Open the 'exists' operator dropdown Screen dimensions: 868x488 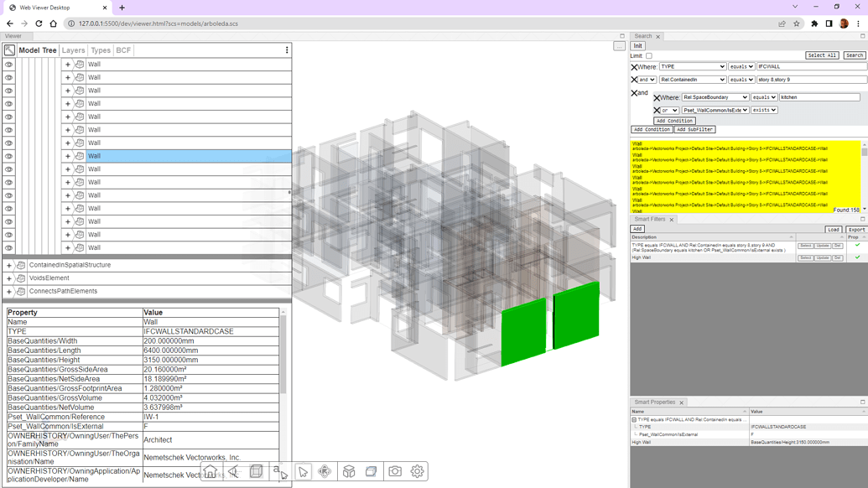[x=765, y=110]
